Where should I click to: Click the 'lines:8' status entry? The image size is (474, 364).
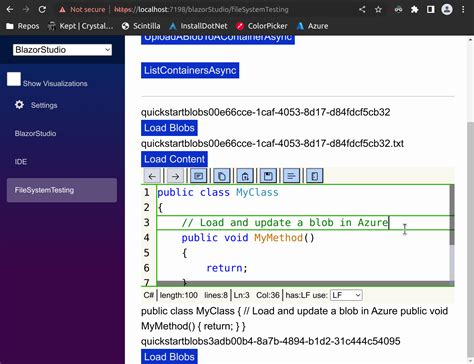216,295
